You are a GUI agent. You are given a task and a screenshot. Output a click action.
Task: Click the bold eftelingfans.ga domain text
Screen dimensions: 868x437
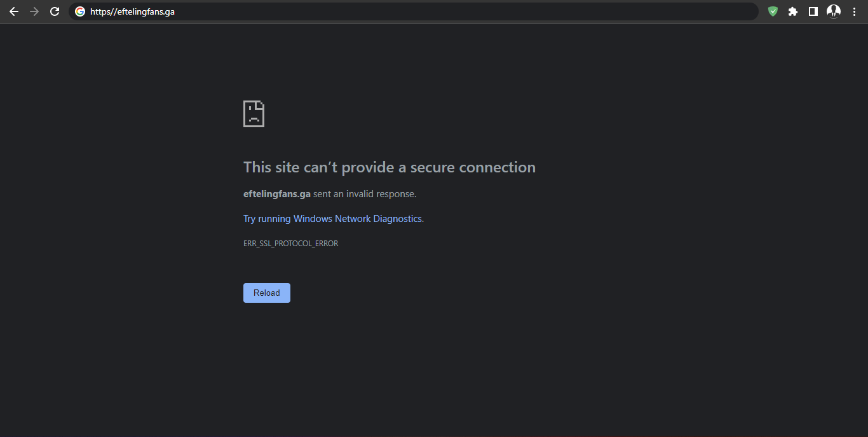(276, 194)
